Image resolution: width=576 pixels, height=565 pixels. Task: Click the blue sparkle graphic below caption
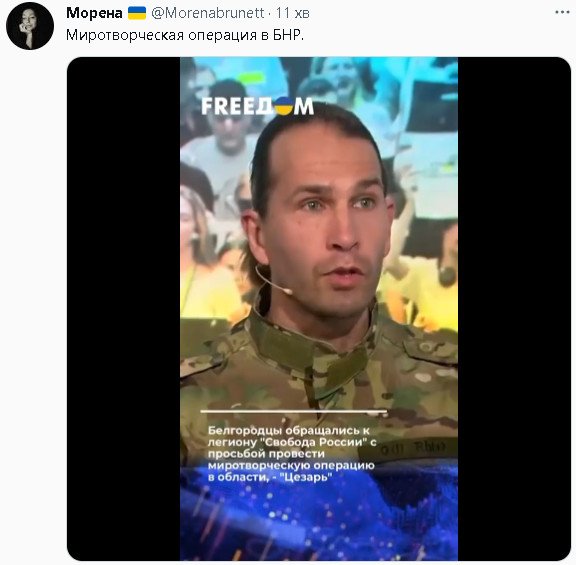click(x=319, y=522)
